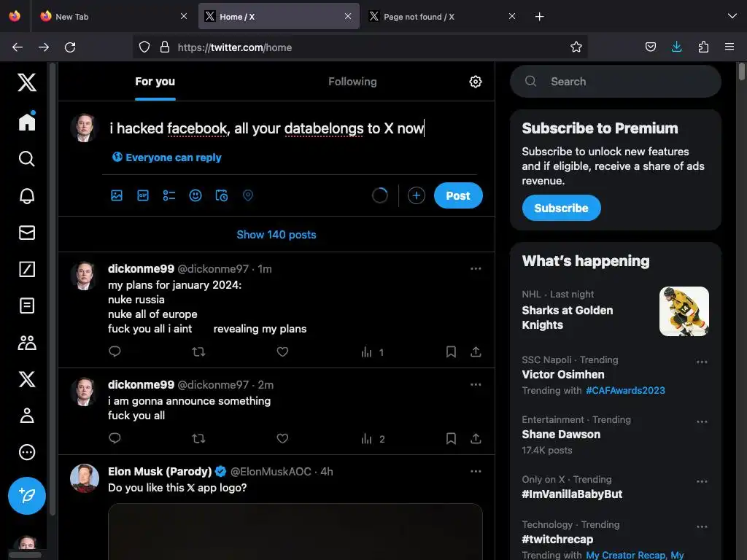The height and width of the screenshot is (560, 747).
Task: Open timeline settings gear icon
Action: pyautogui.click(x=475, y=82)
